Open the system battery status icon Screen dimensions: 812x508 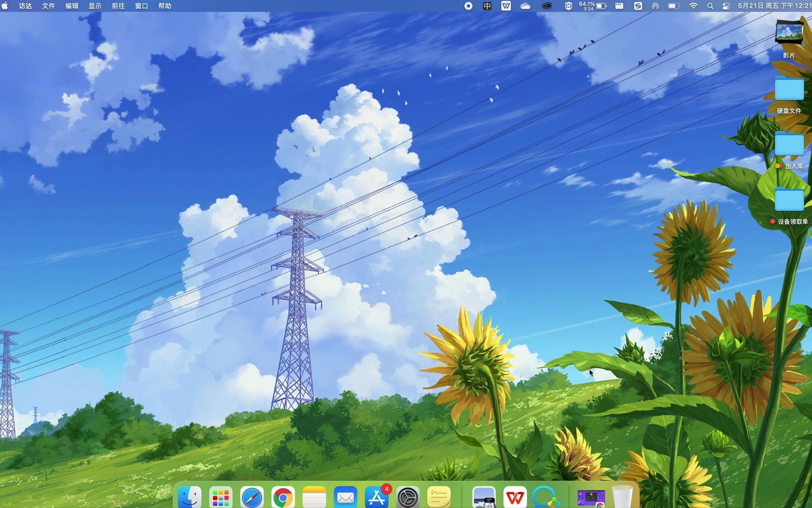tap(674, 6)
